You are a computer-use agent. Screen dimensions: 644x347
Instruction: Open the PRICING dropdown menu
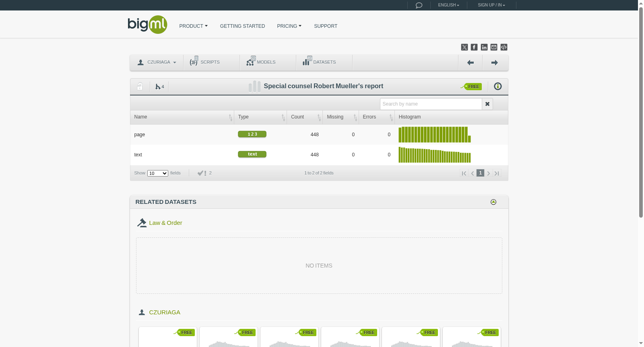point(289,26)
